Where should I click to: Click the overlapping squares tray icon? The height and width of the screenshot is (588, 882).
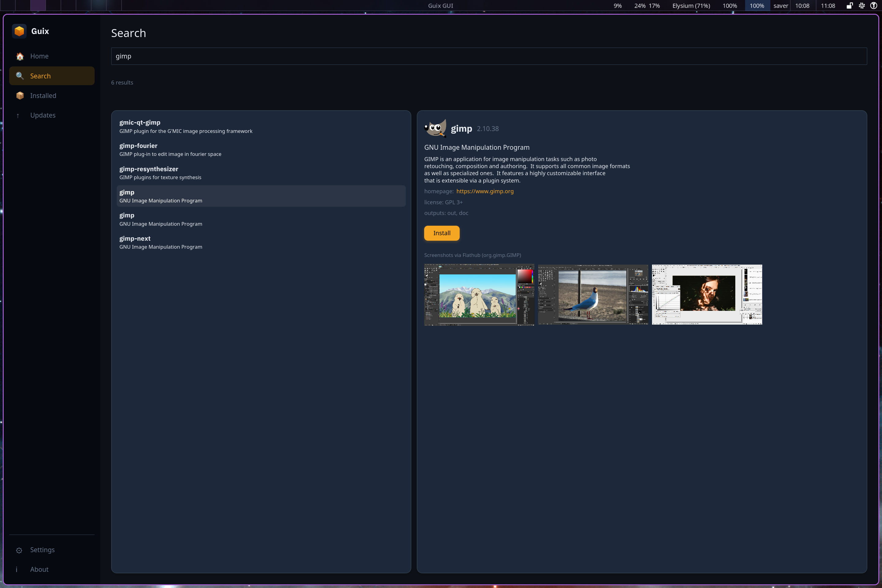click(x=850, y=6)
